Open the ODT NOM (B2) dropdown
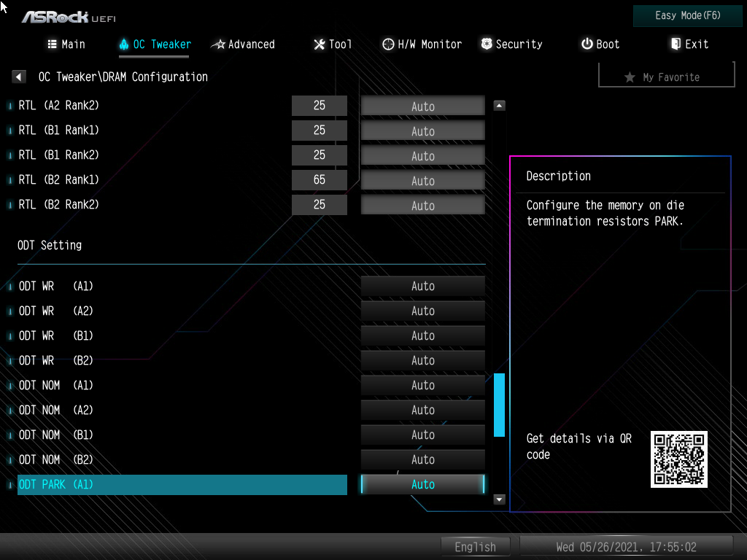Image resolution: width=747 pixels, height=560 pixels. click(x=422, y=459)
